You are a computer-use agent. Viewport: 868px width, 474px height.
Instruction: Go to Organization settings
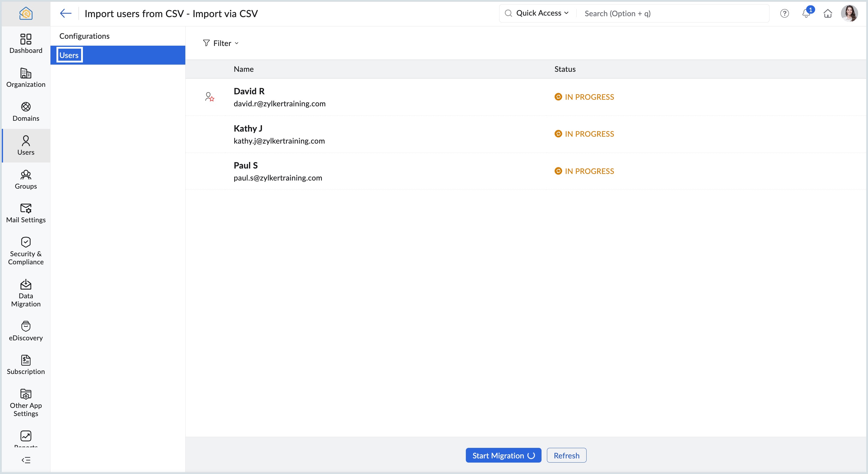point(26,77)
